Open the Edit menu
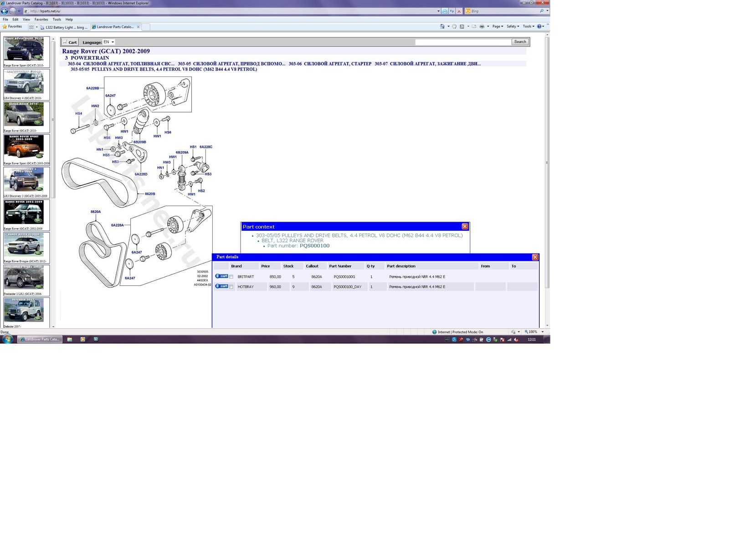The width and height of the screenshot is (729, 560). click(15, 20)
